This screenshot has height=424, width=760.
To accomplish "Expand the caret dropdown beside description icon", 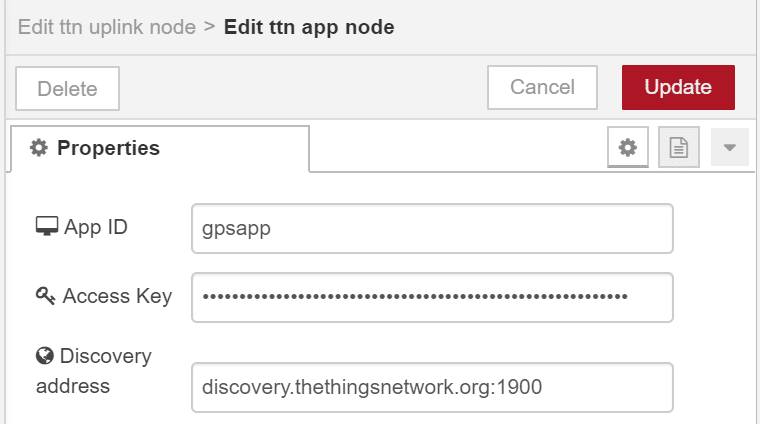I will click(729, 147).
